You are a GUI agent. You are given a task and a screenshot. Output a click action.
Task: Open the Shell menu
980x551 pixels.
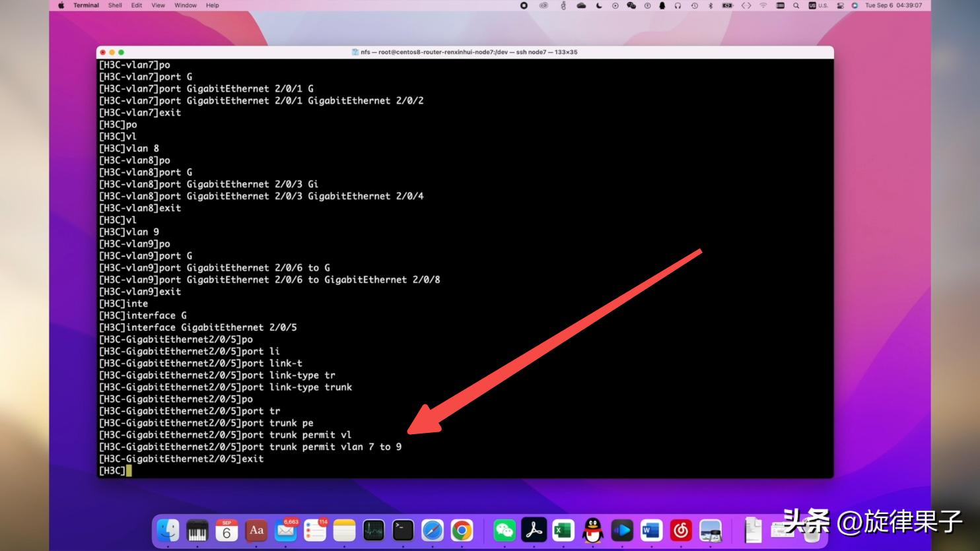pyautogui.click(x=115, y=5)
